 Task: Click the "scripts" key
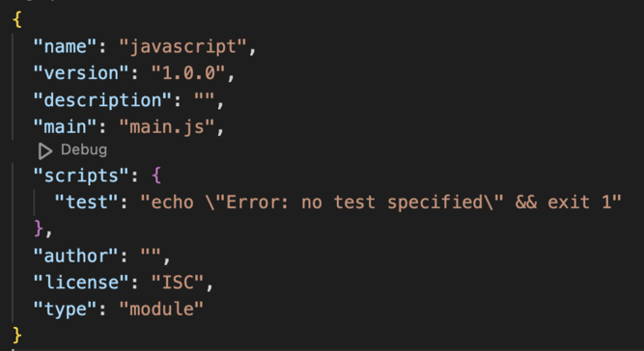click(82, 175)
